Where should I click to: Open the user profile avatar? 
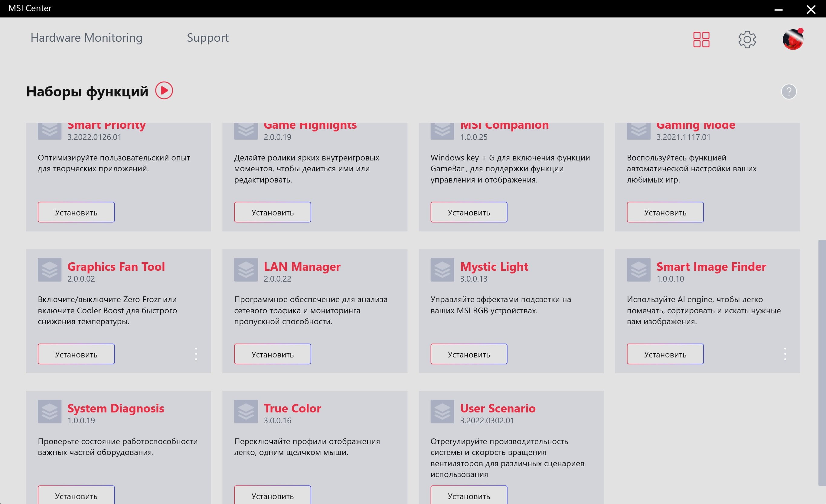tap(792, 40)
